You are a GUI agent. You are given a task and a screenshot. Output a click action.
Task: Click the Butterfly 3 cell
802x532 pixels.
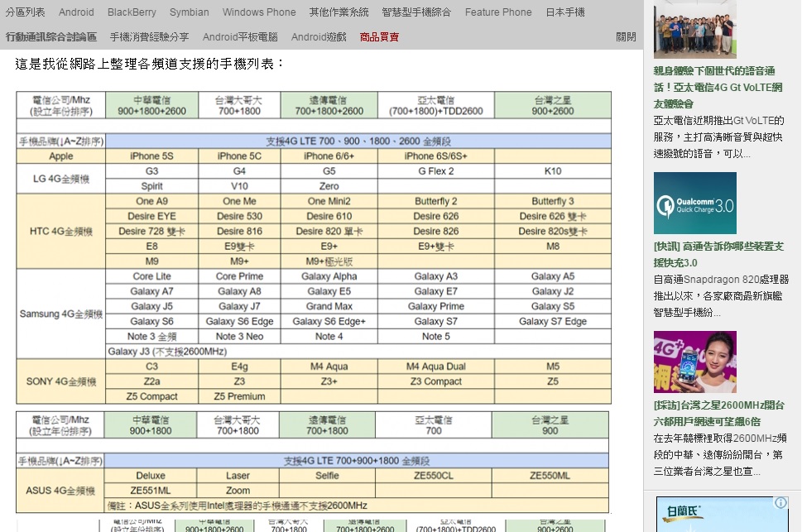pyautogui.click(x=553, y=201)
